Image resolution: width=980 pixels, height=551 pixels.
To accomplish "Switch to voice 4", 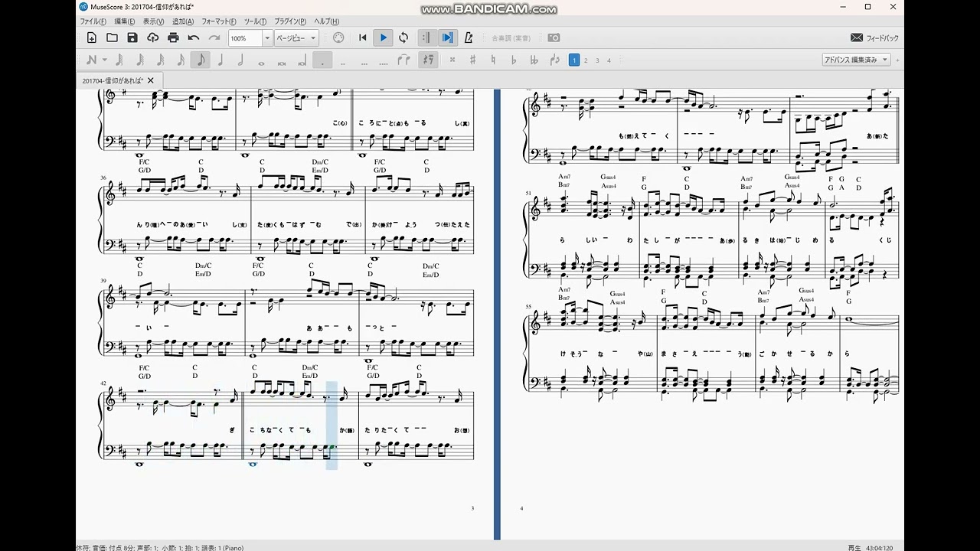I will 609,60.
